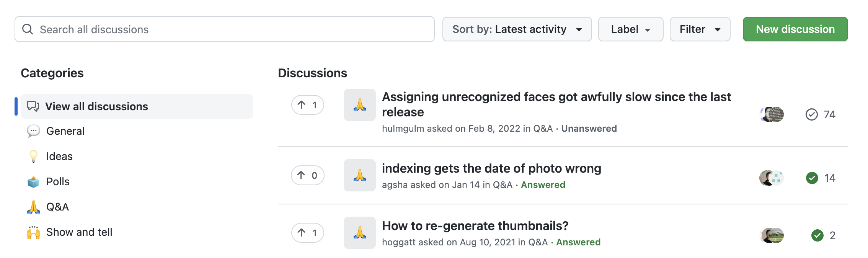Click participant avatars for thumbnails discussion

tap(772, 235)
